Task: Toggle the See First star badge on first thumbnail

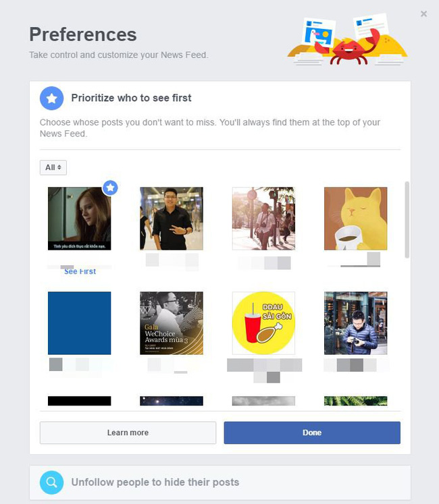Action: coord(110,188)
